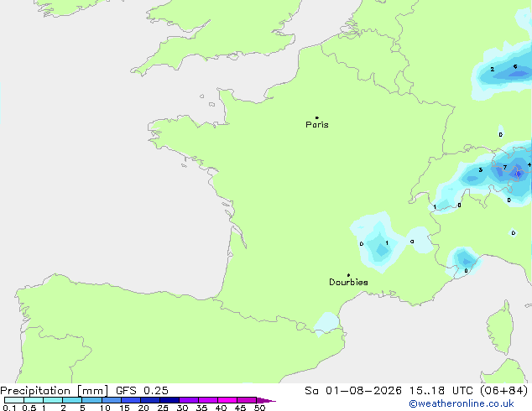Click the 'Precipitation [mm]' title text
Screen dimensions: 532x411
55,391
